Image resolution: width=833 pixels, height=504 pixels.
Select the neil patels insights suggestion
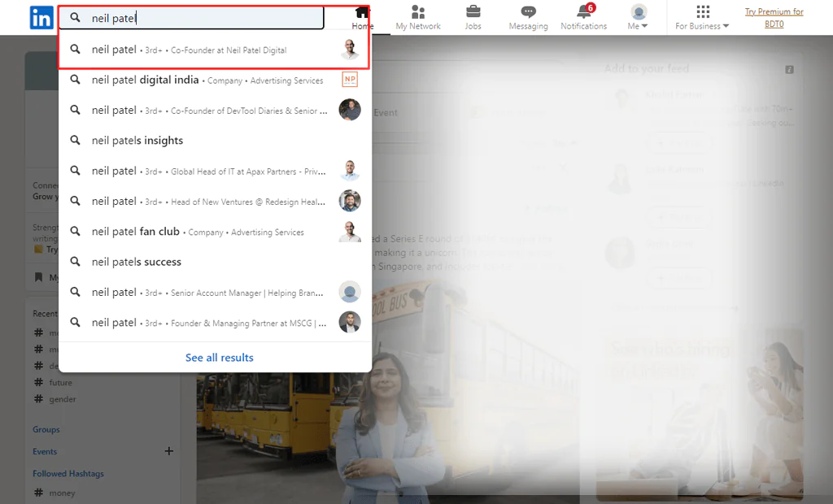[215, 140]
